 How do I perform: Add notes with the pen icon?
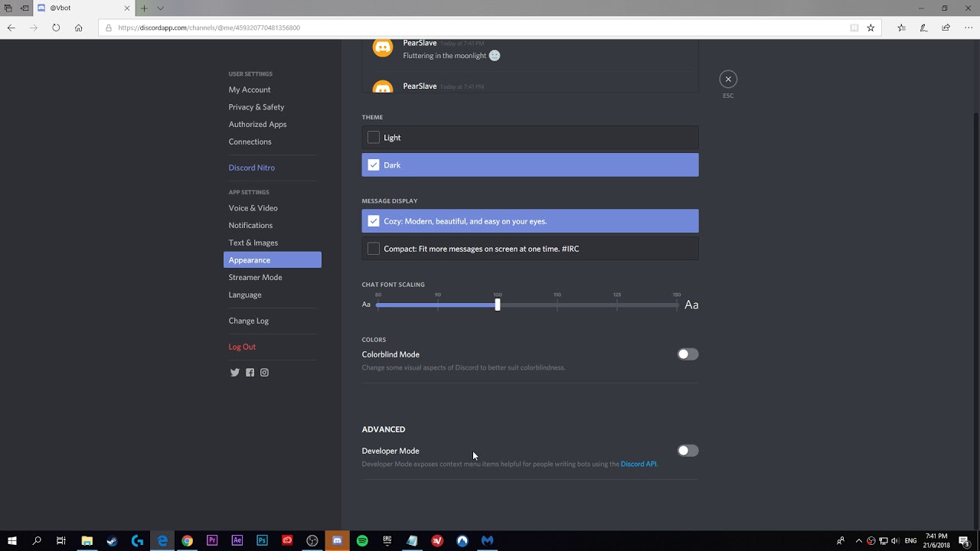tap(923, 28)
